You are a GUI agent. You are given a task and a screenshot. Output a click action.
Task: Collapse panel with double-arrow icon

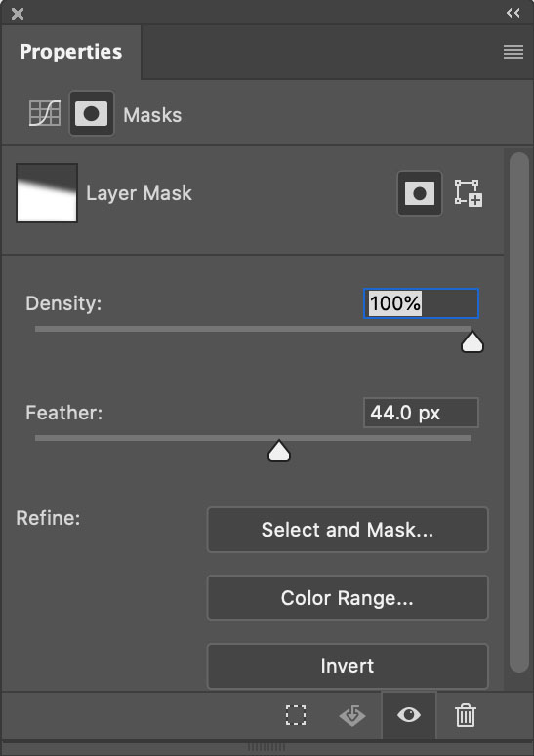[x=513, y=13]
